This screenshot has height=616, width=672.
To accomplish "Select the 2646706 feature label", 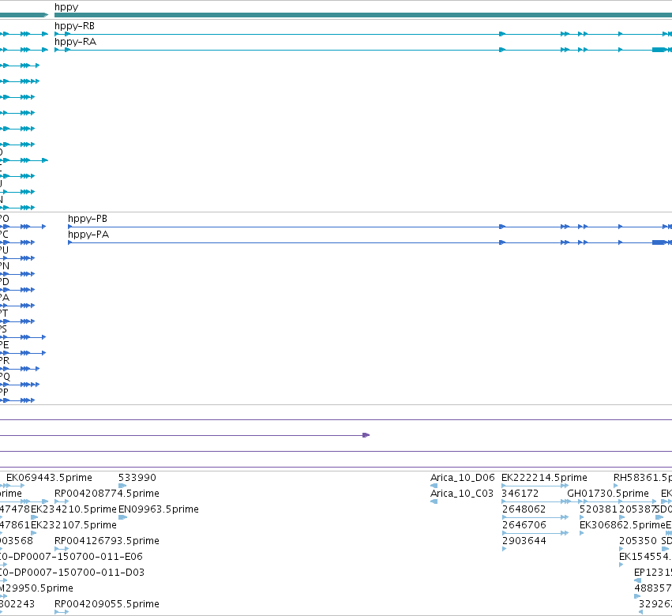I will pyautogui.click(x=524, y=525).
